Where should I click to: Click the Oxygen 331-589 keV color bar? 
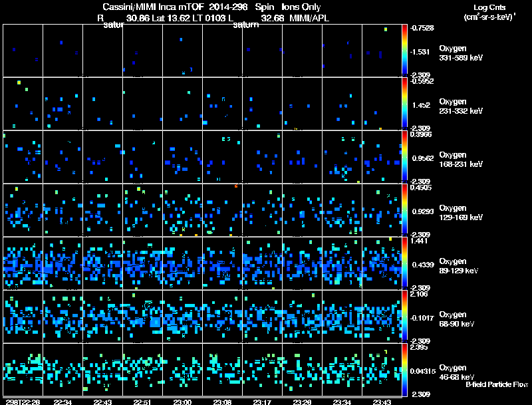405,51
